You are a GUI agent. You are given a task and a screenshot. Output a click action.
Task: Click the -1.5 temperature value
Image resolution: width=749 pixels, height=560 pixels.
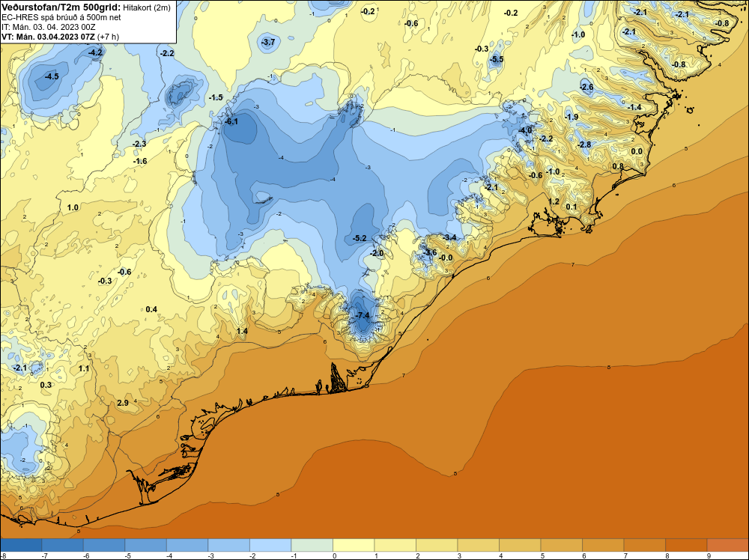(x=216, y=97)
